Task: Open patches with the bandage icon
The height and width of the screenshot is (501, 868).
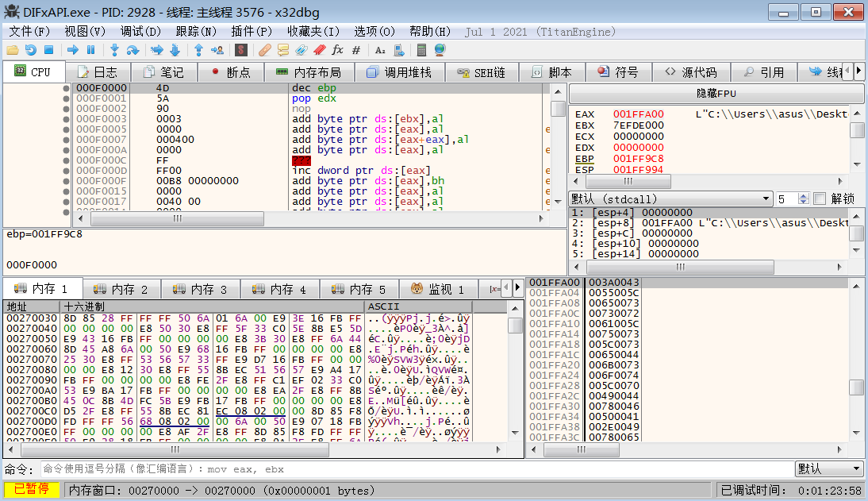Action: [x=265, y=50]
